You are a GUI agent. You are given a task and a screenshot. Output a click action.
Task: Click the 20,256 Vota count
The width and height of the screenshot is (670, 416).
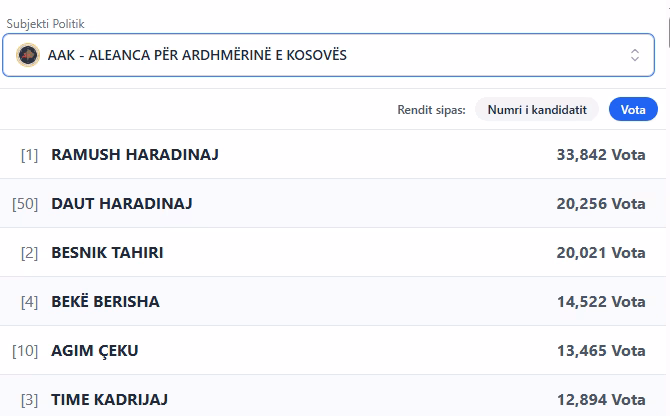600,204
